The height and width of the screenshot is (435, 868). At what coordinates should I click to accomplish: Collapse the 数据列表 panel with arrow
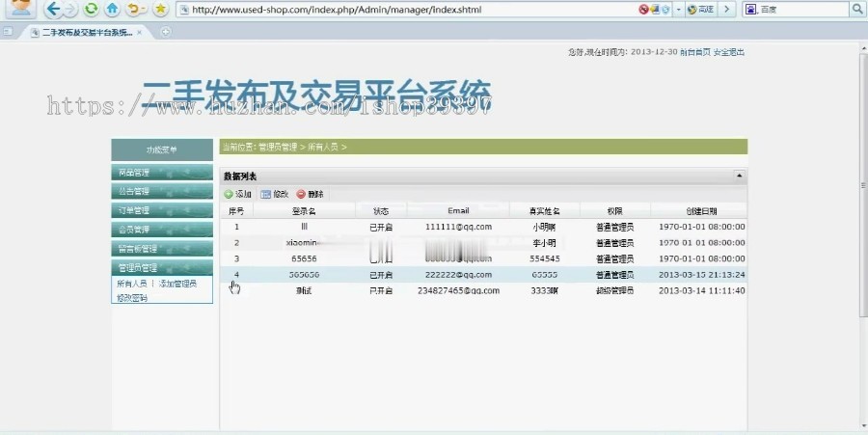(739, 176)
